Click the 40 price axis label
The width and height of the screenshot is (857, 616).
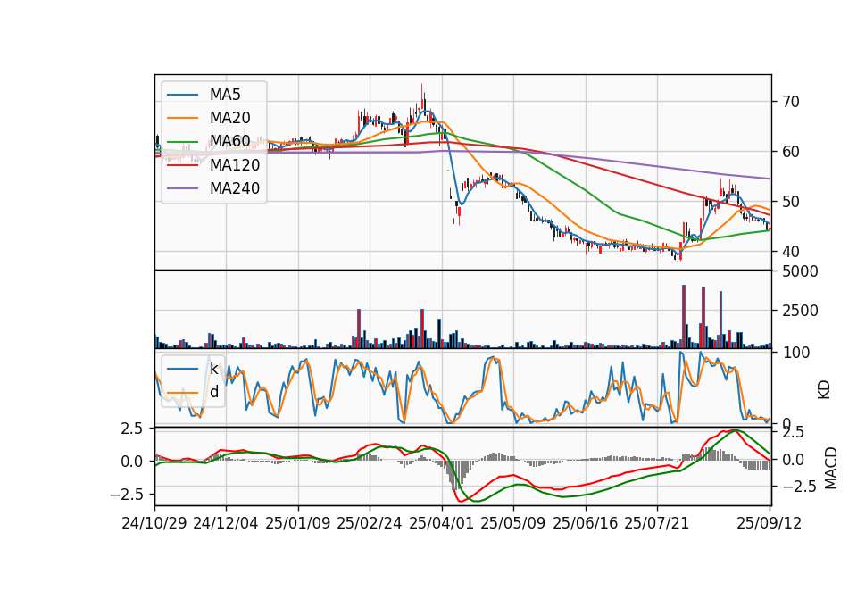[x=791, y=252]
